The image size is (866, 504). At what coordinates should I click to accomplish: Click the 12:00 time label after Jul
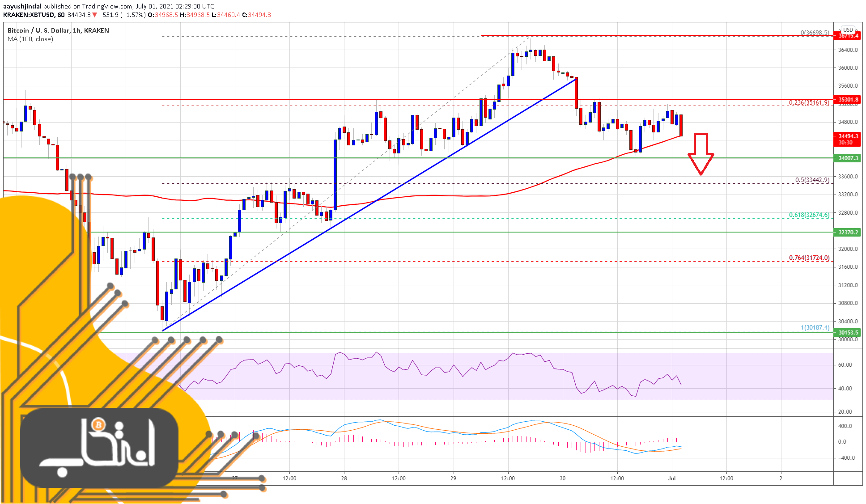pyautogui.click(x=726, y=479)
